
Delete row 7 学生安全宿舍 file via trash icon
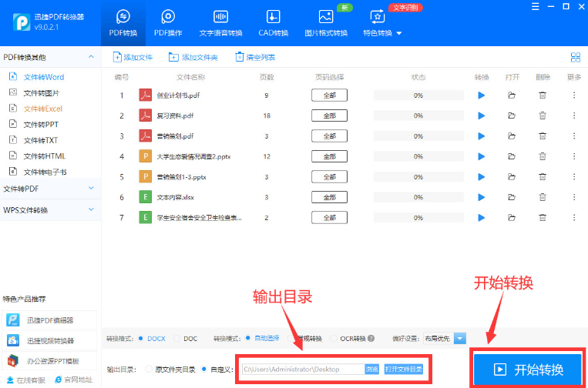pos(543,218)
